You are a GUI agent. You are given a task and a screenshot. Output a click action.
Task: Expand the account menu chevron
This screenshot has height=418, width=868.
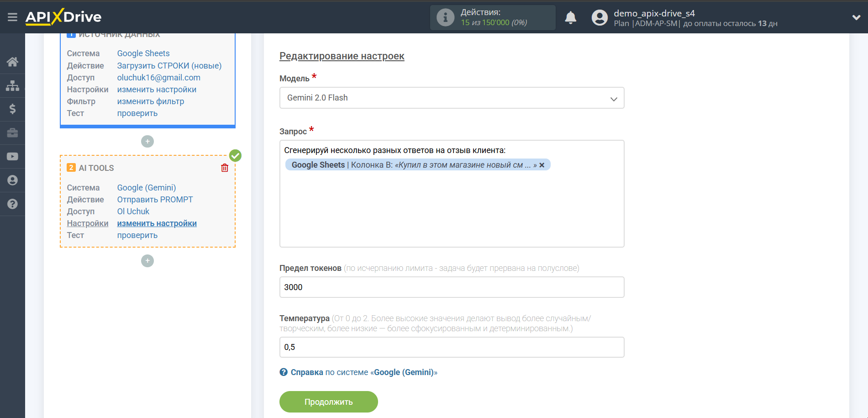[x=856, y=17]
